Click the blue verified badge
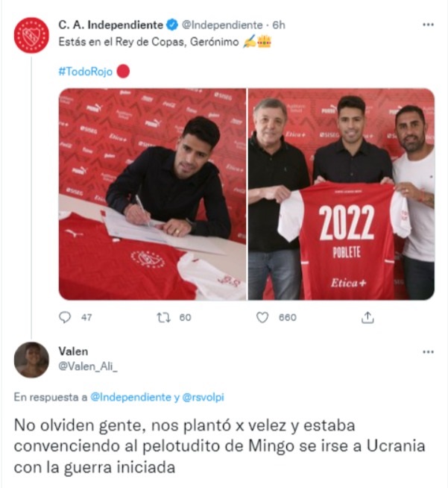This screenshot has width=448, height=488. pyautogui.click(x=172, y=25)
